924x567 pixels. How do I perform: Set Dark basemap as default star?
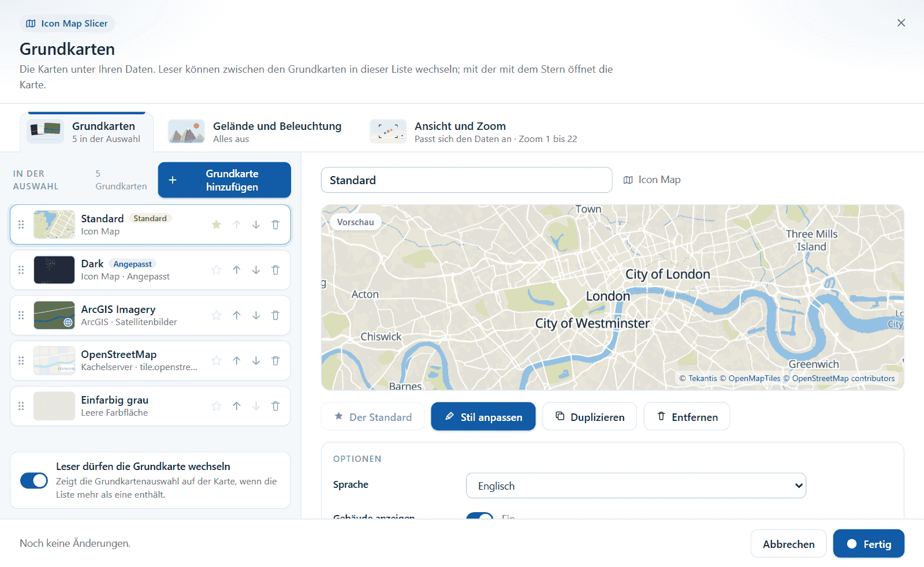click(x=217, y=270)
